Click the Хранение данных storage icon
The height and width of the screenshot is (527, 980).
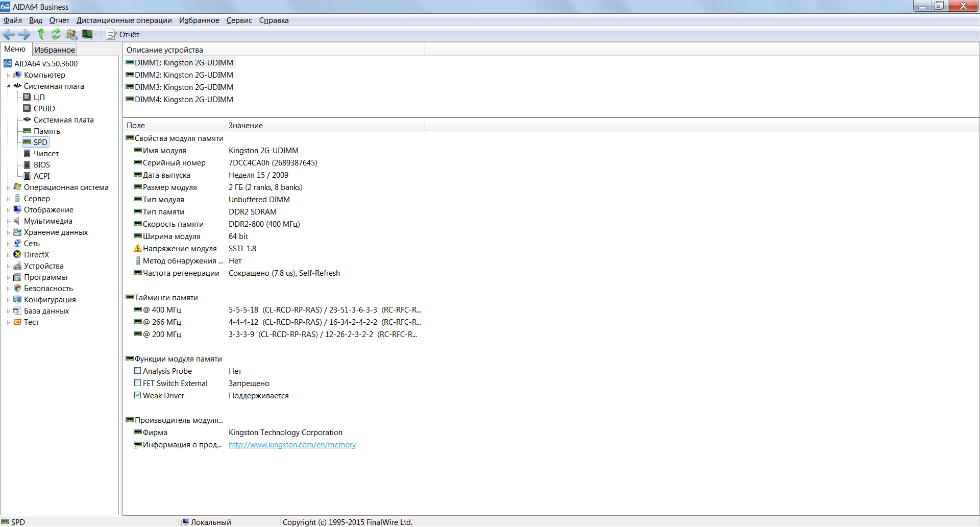(x=17, y=232)
